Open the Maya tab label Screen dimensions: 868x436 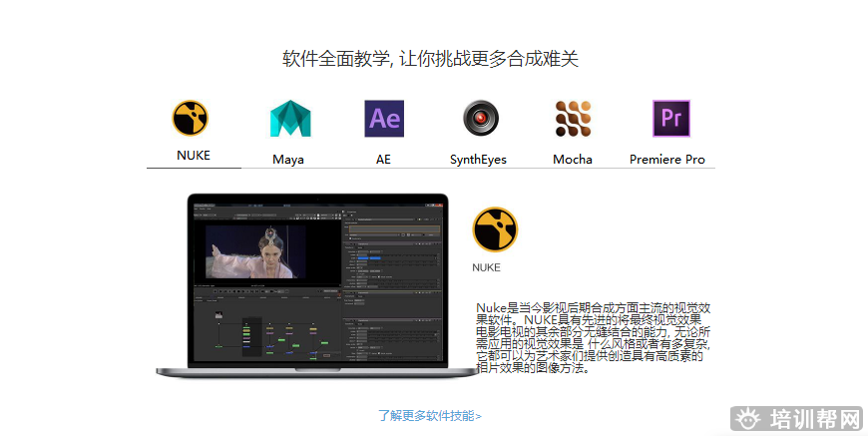coord(288,160)
